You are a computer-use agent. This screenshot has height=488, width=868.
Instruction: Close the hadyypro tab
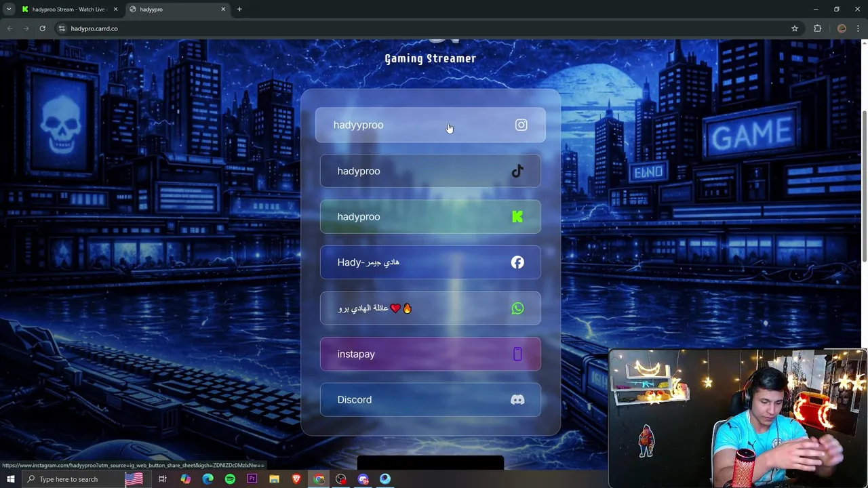(x=223, y=9)
